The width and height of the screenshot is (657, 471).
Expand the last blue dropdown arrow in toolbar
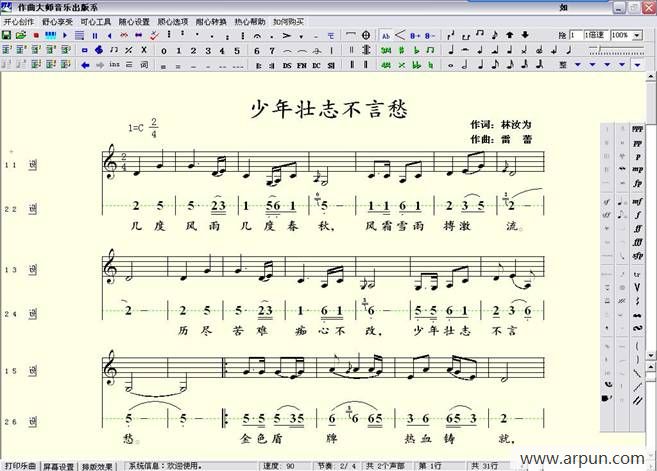click(638, 65)
